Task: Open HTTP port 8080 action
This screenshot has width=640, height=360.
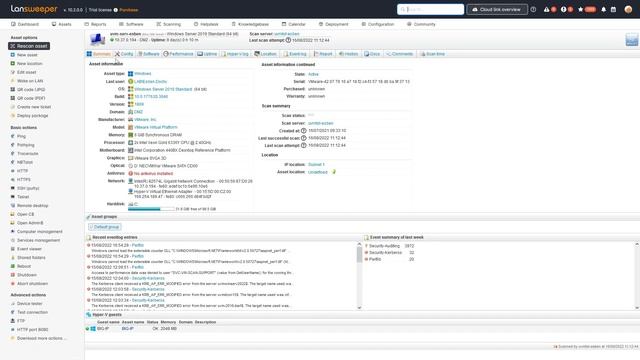Action: click(x=32, y=329)
